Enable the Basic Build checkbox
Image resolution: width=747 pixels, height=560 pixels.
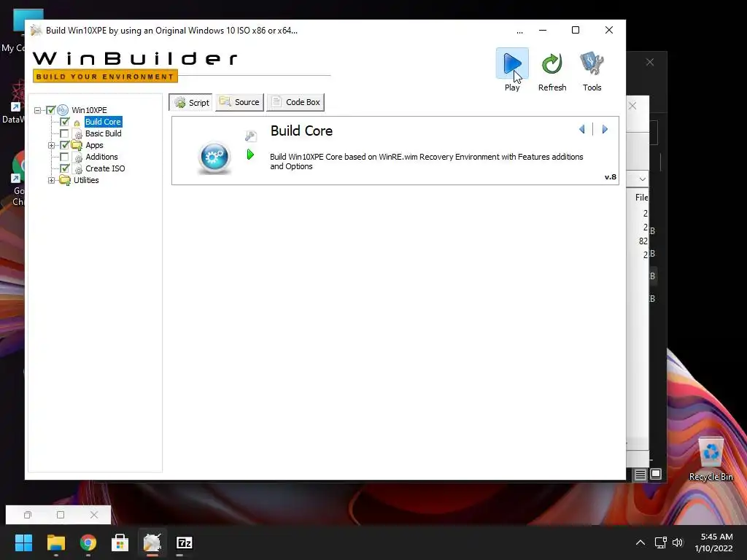pyautogui.click(x=64, y=133)
